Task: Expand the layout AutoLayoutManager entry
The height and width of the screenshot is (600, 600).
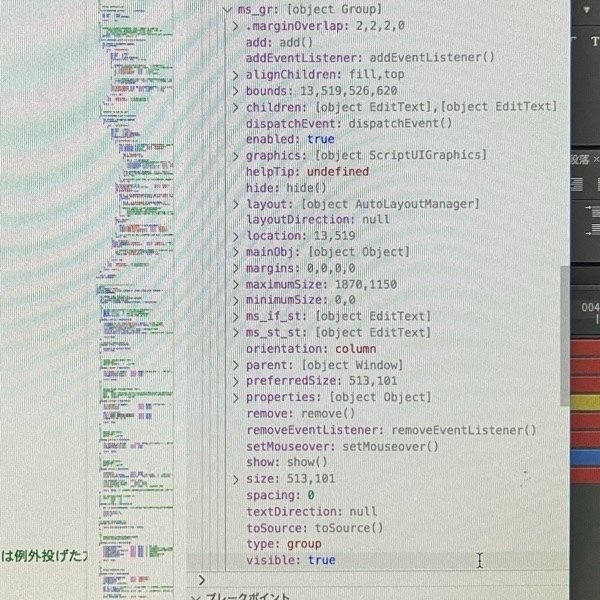Action: tap(236, 204)
